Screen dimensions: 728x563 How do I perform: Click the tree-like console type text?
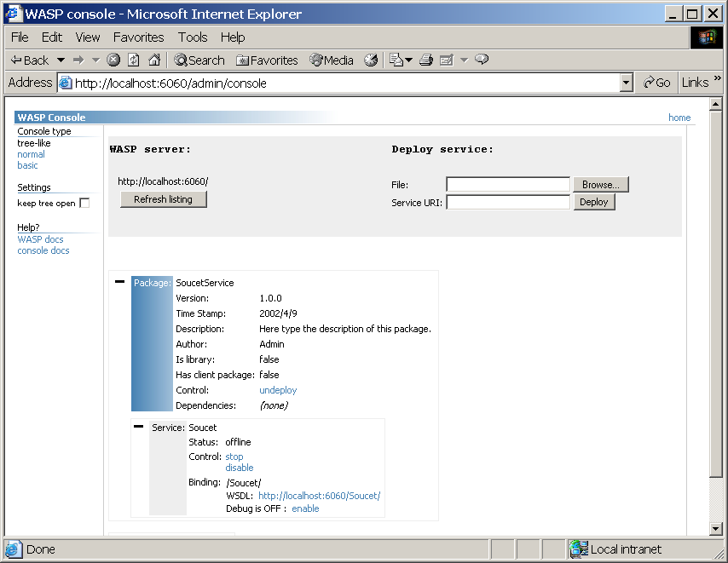[34, 143]
